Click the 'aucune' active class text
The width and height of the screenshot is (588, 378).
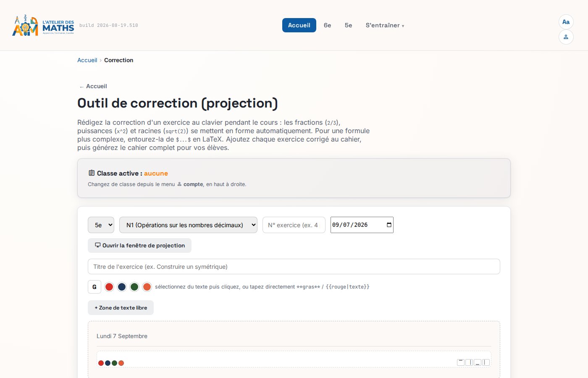pos(156,173)
